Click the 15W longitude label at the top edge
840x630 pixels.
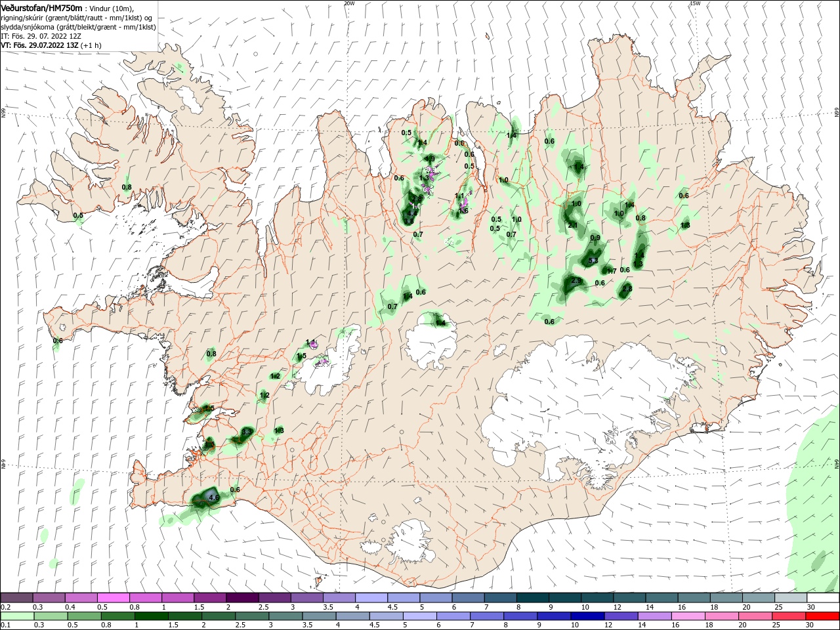click(695, 3)
